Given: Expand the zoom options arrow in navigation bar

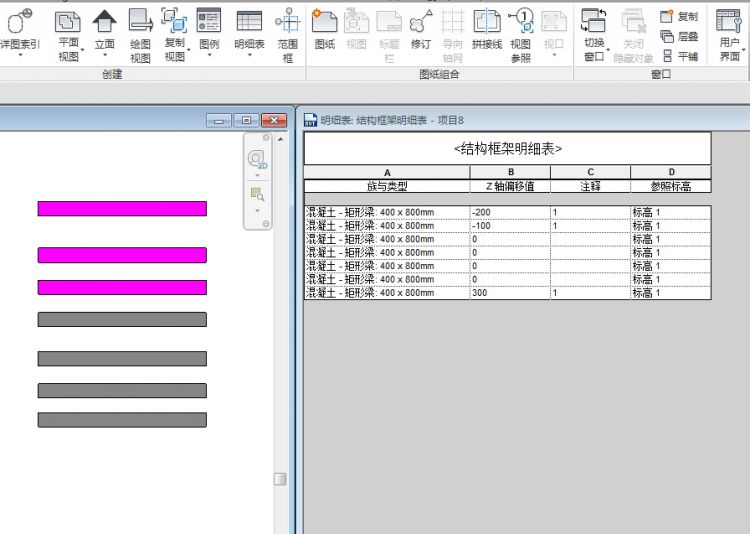Looking at the screenshot, I should point(257,211).
